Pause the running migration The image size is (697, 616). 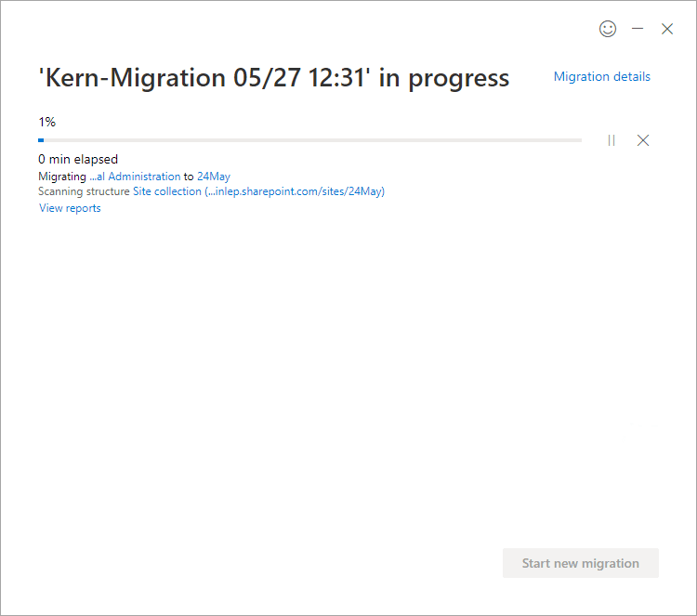pyautogui.click(x=612, y=140)
